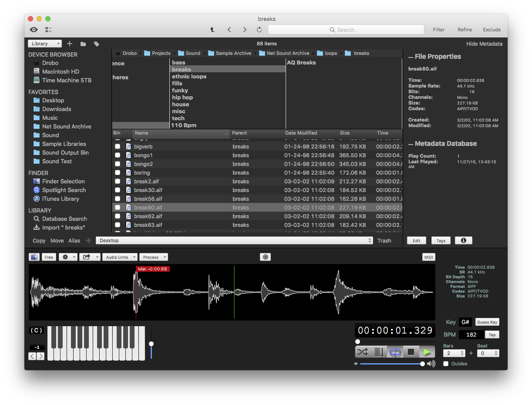This screenshot has width=532, height=405.
Task: Open the Audio Units dropdown
Action: (x=120, y=257)
